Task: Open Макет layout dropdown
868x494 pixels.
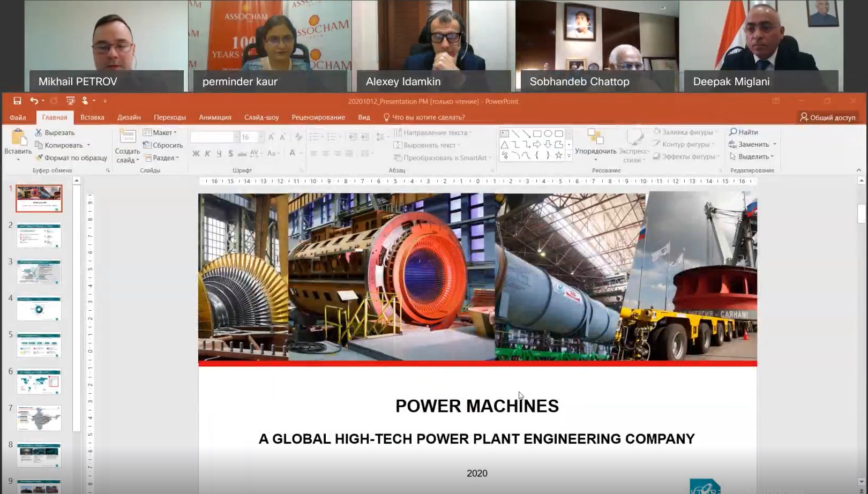Action: [x=160, y=132]
